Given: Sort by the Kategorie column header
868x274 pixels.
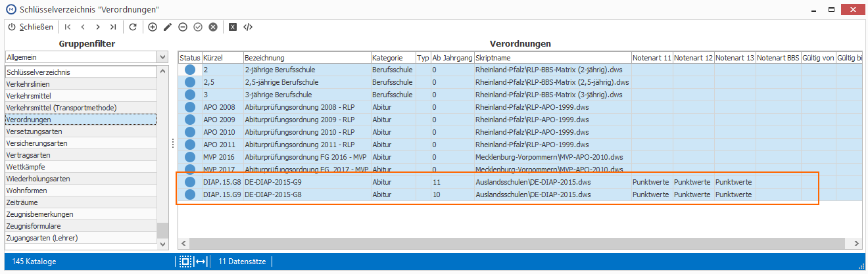Looking at the screenshot, I should [x=393, y=58].
